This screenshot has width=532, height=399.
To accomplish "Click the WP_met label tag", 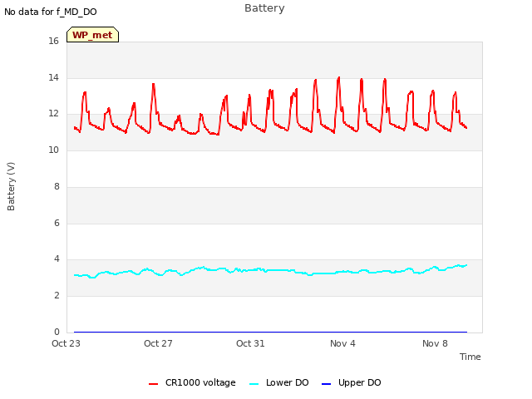I will click(x=92, y=35).
